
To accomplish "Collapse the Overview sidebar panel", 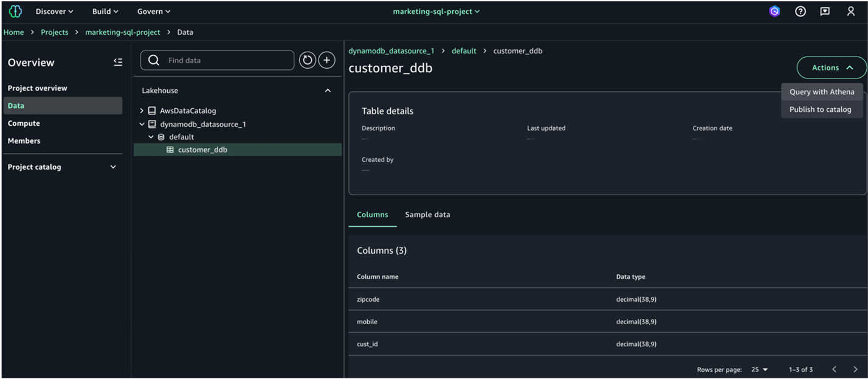I will (118, 62).
